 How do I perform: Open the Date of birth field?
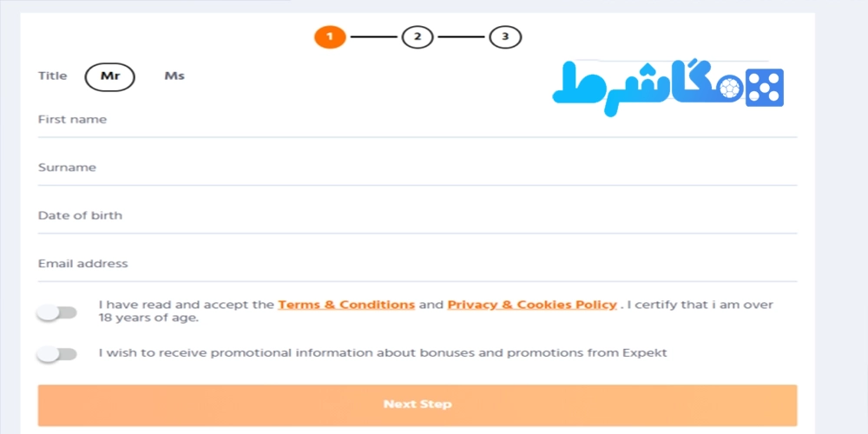pos(418,216)
